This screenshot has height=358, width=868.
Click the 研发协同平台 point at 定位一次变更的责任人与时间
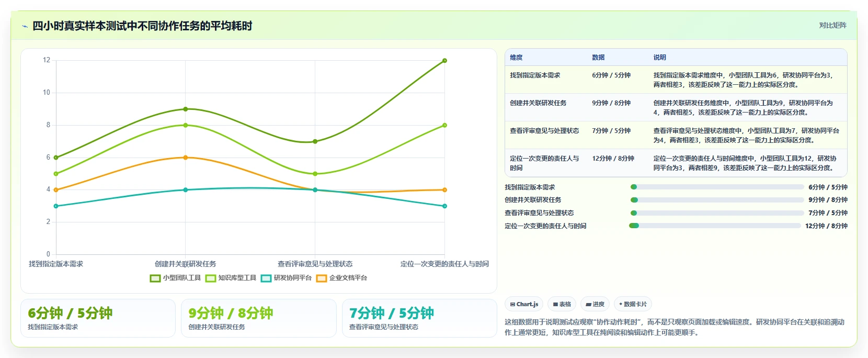tap(444, 206)
